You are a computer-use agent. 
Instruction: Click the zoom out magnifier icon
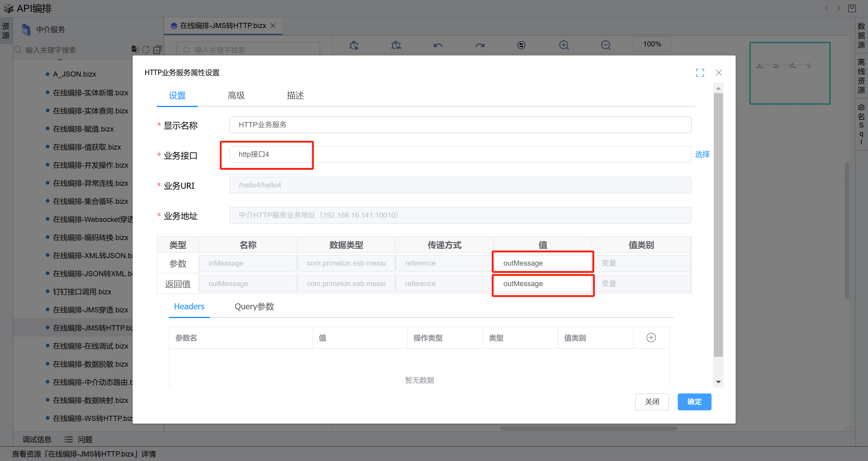coord(605,45)
